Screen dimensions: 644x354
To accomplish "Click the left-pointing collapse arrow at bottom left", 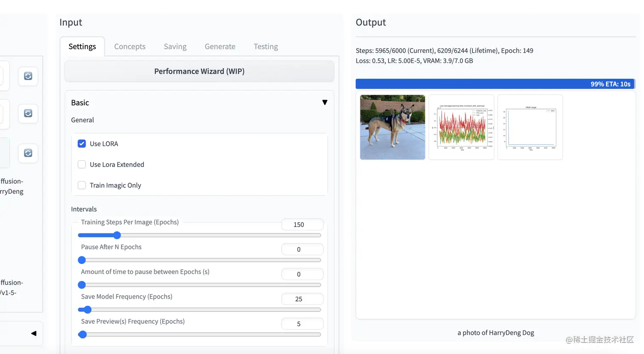I will pos(34,334).
